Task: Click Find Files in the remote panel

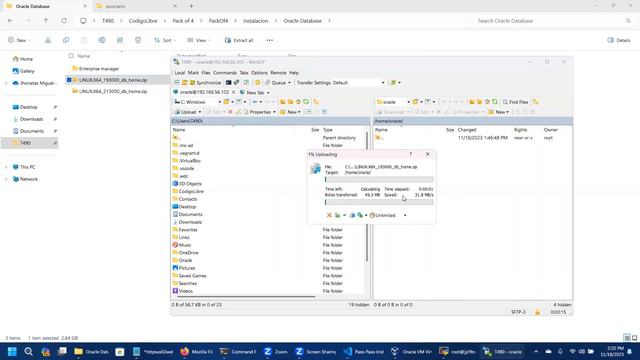Action: (x=516, y=102)
